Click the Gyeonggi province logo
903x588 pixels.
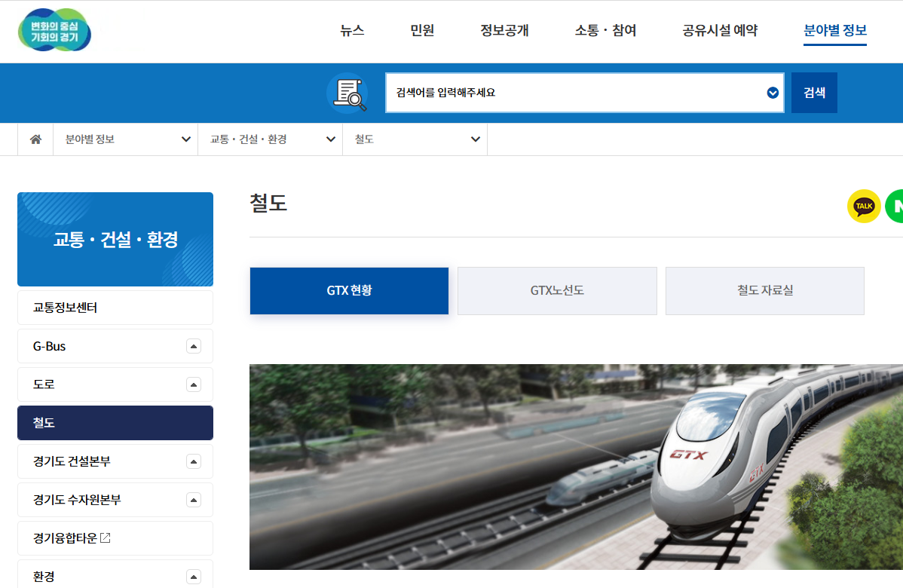point(54,31)
